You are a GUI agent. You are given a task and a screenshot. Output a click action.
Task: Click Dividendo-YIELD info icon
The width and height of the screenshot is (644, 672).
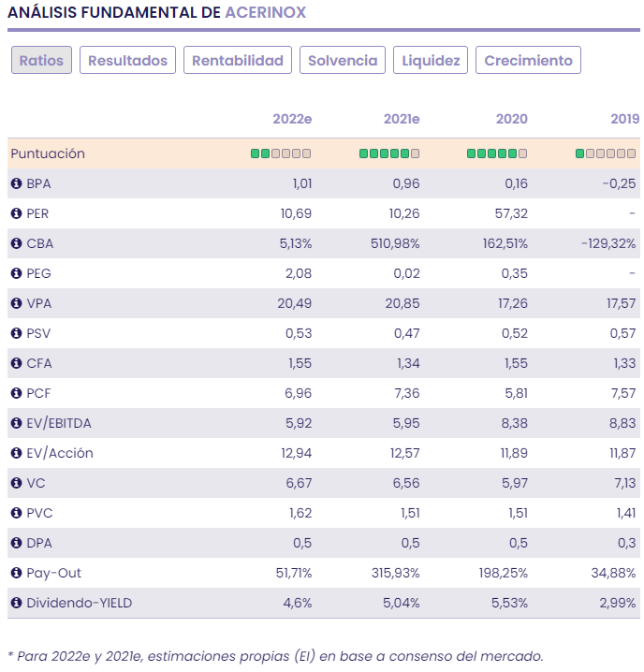pos(16,603)
